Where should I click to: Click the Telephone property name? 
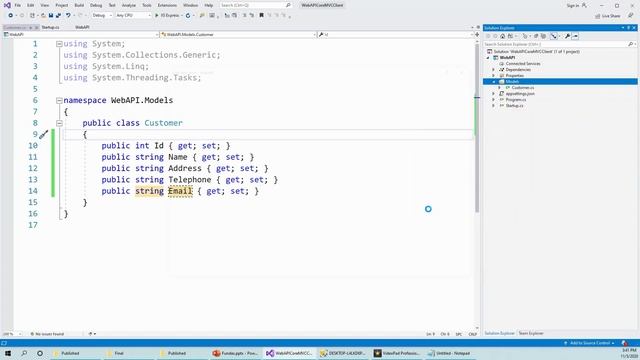coord(190,180)
